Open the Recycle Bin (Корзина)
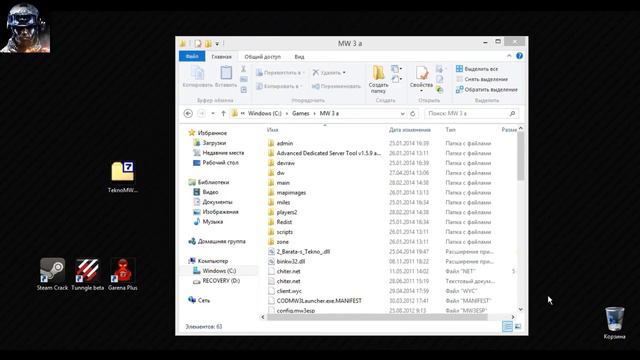Image resolution: width=640 pixels, height=360 pixels. coord(614,323)
